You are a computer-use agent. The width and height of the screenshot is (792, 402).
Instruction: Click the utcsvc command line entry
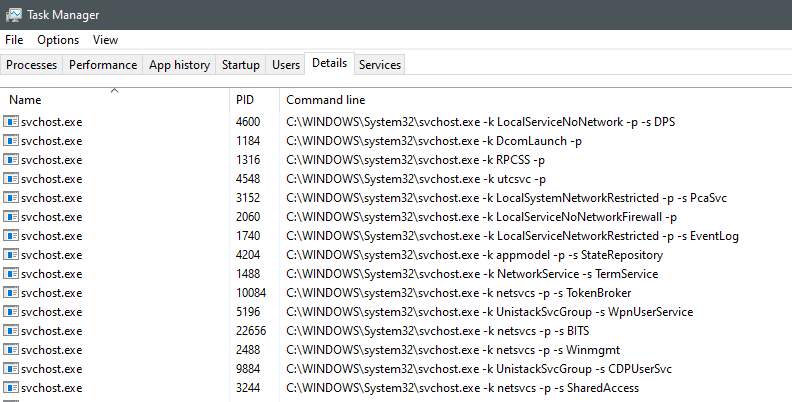[416, 179]
